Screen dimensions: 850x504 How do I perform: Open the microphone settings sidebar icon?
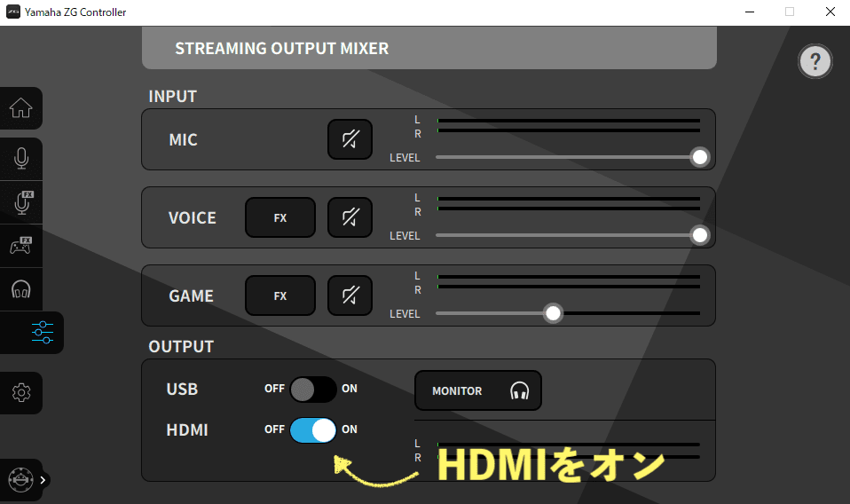pos(20,159)
